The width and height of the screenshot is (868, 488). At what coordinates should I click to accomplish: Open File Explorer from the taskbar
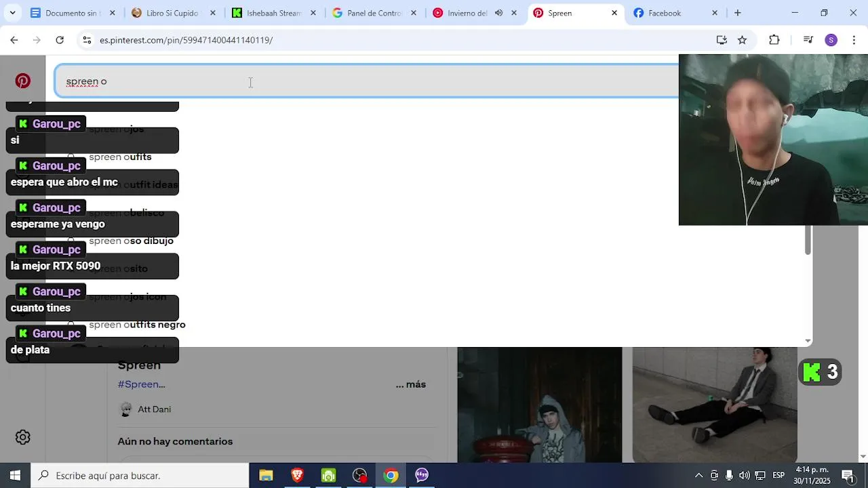pos(266,475)
